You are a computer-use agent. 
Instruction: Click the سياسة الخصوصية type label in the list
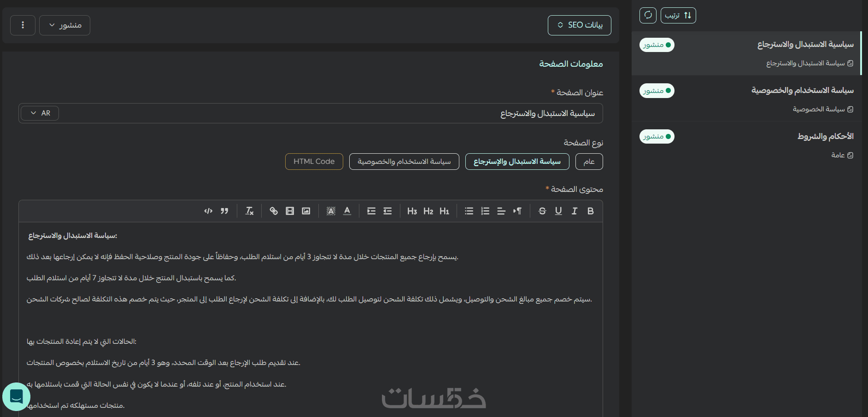819,109
